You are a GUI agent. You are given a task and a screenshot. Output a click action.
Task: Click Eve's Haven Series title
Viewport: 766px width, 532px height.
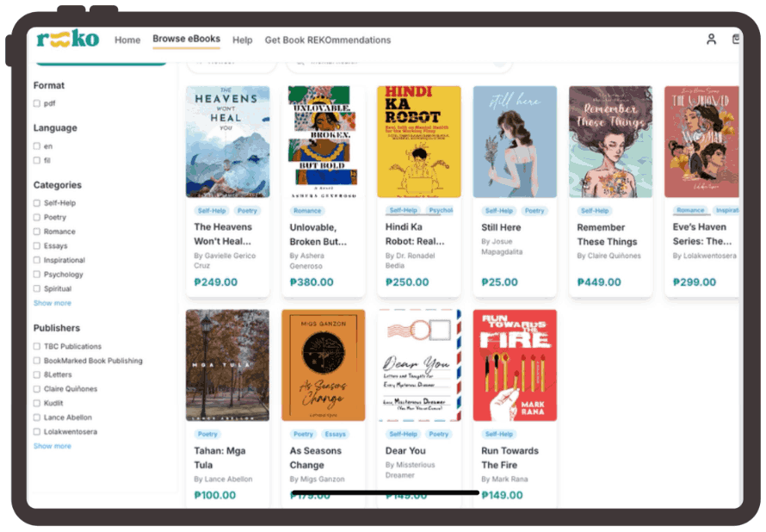[702, 234]
